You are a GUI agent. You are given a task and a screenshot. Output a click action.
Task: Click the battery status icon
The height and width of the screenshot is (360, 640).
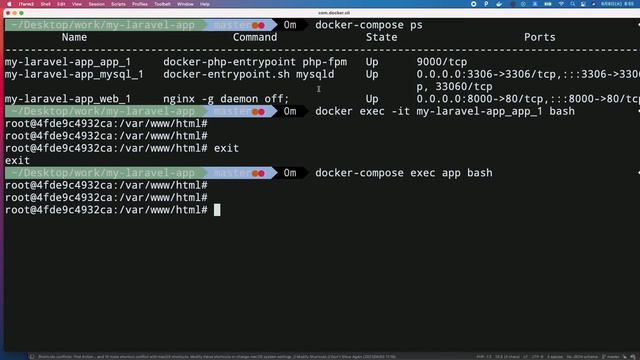point(548,4)
